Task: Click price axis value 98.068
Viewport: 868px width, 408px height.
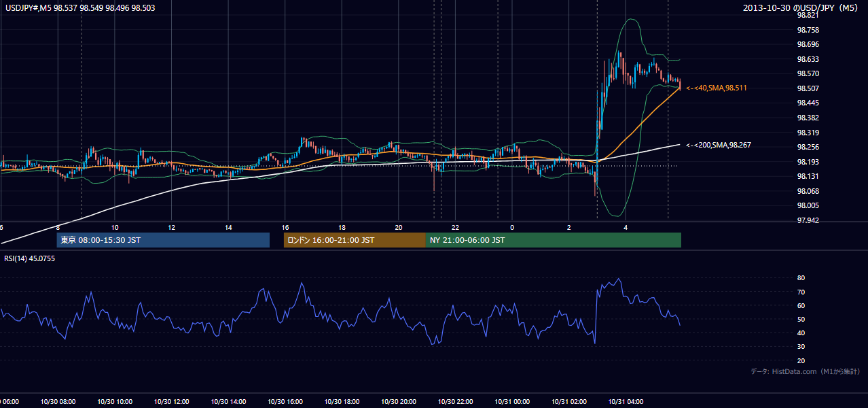Action: 808,191
